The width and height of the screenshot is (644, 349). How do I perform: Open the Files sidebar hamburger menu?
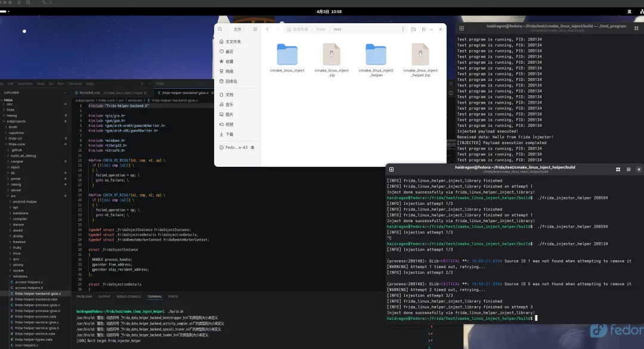[255, 30]
